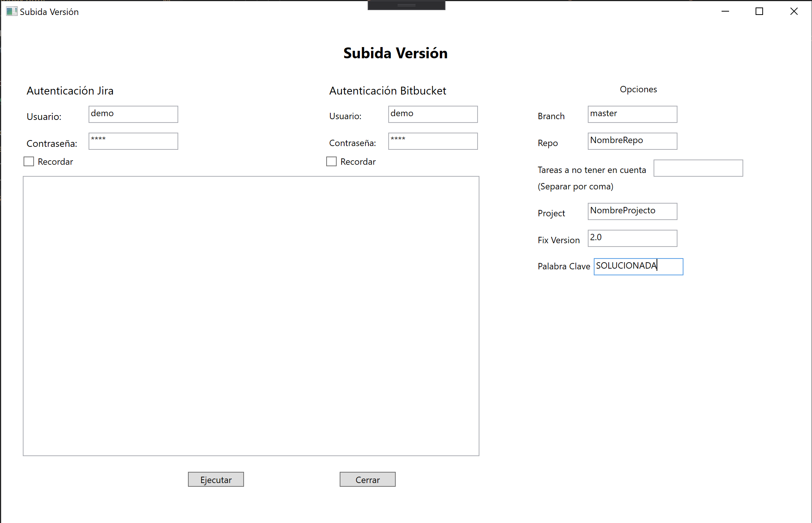
Task: Click the Branch field containing master
Action: click(633, 114)
